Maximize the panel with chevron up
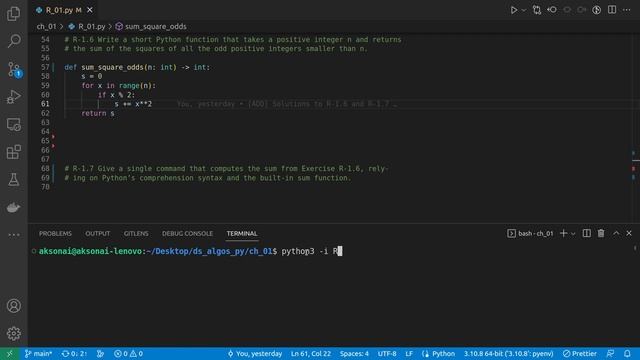The image size is (640, 360). [616, 233]
